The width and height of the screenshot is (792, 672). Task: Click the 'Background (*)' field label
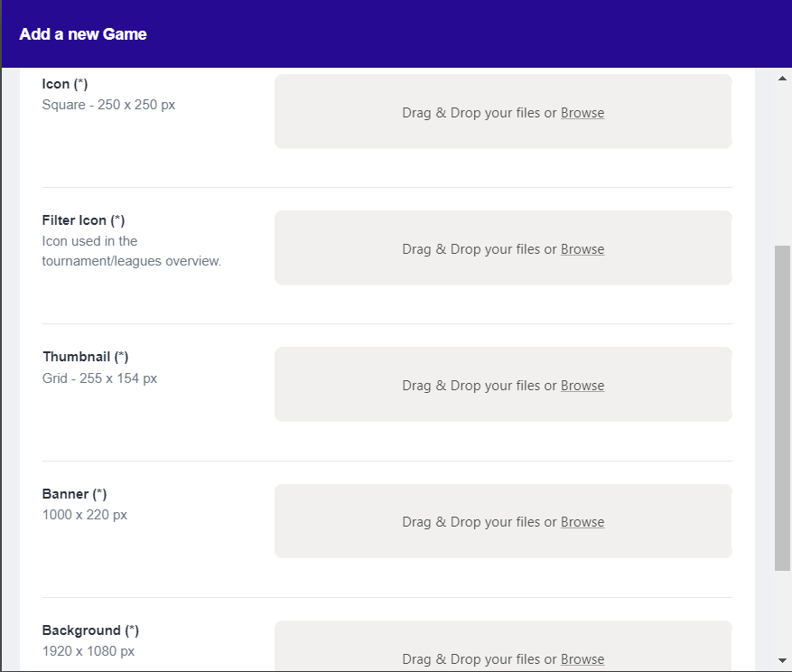(90, 630)
